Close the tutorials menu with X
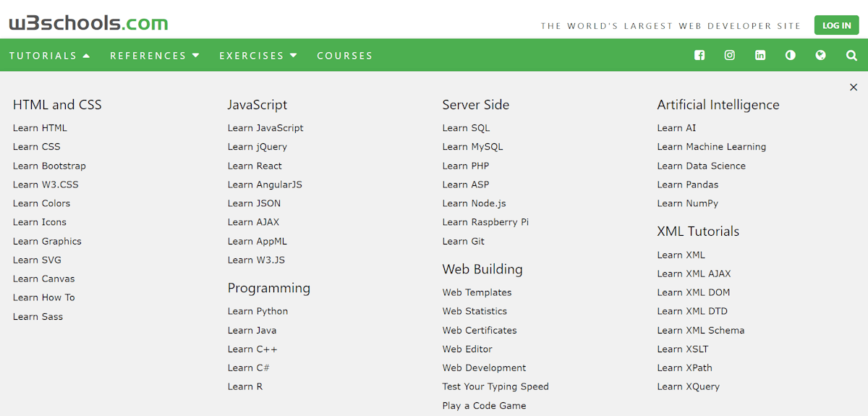Image resolution: width=868 pixels, height=416 pixels. coord(854,88)
